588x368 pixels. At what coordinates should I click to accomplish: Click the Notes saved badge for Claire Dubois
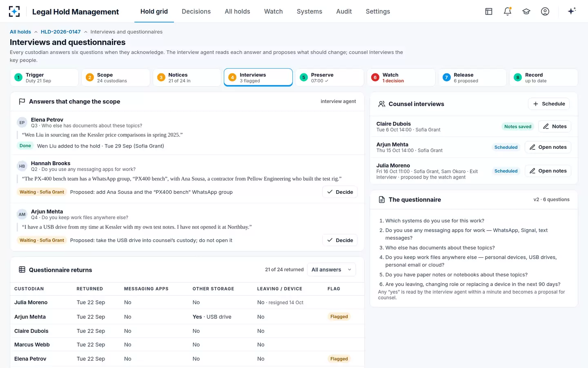518,127
